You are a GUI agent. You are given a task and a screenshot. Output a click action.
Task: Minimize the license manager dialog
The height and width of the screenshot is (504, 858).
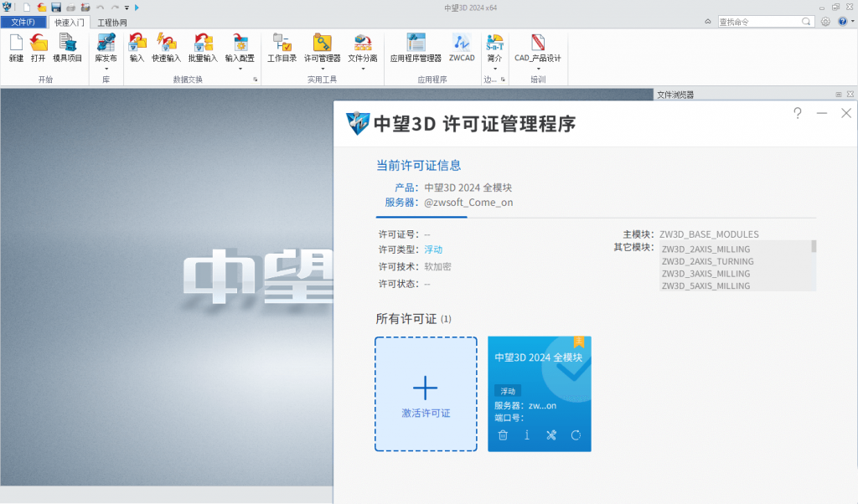822,113
